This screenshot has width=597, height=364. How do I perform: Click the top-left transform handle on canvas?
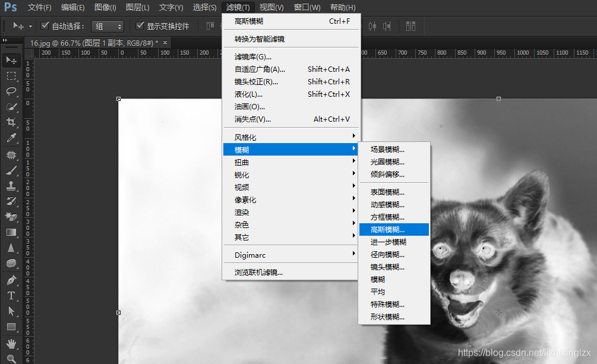pyautogui.click(x=118, y=99)
